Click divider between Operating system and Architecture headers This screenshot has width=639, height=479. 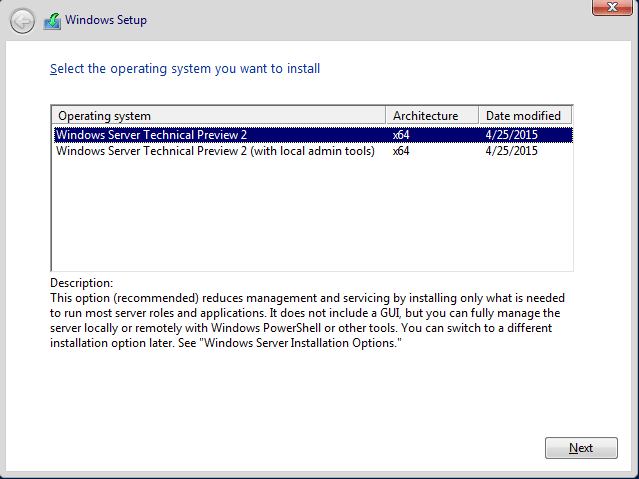386,115
